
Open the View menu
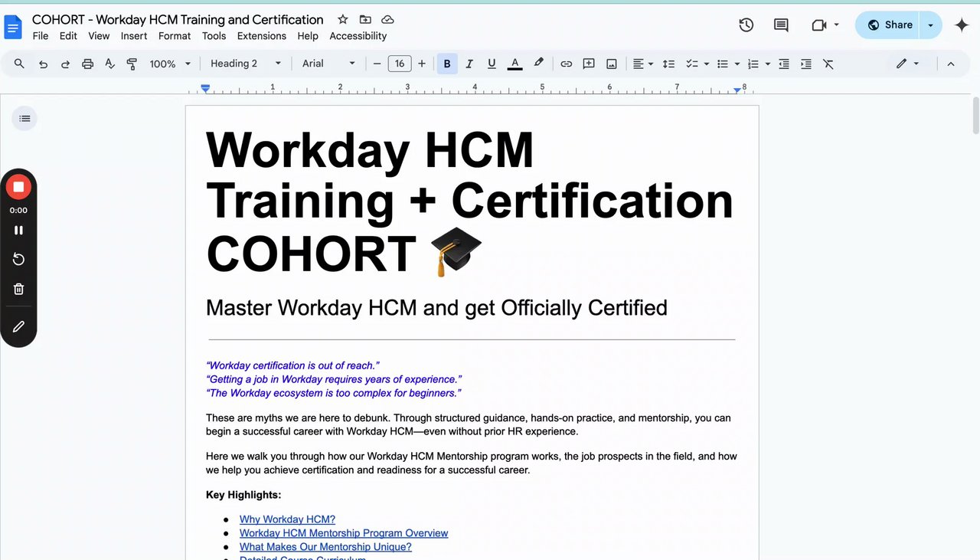[x=99, y=36]
